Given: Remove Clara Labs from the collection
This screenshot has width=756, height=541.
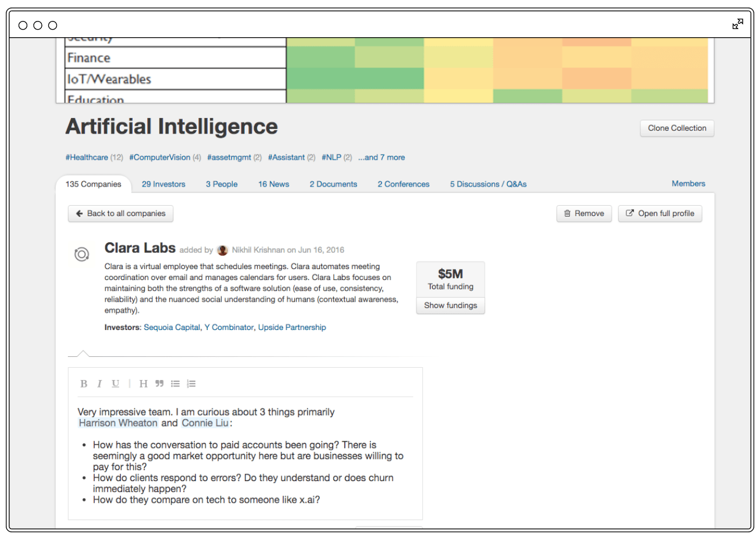Looking at the screenshot, I should click(584, 213).
